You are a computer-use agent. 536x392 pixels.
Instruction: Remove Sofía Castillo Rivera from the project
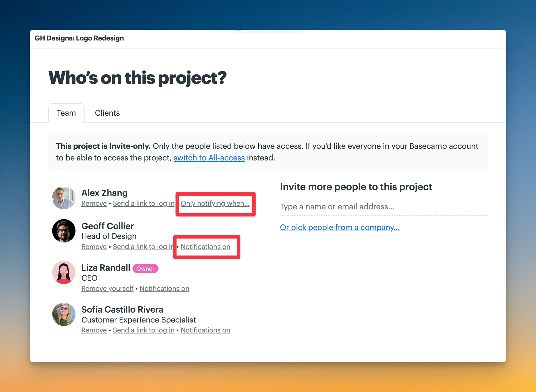pos(94,330)
